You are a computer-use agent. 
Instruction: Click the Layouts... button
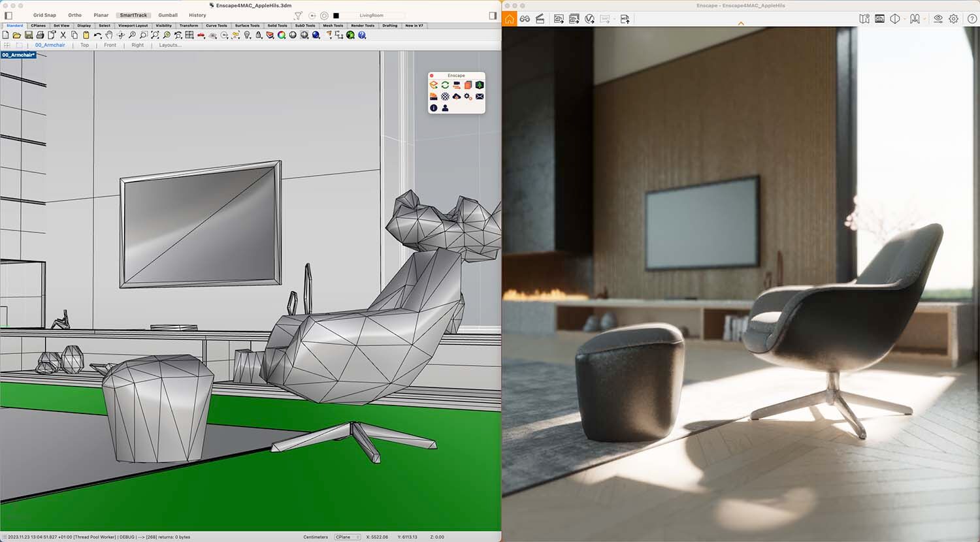coord(170,45)
